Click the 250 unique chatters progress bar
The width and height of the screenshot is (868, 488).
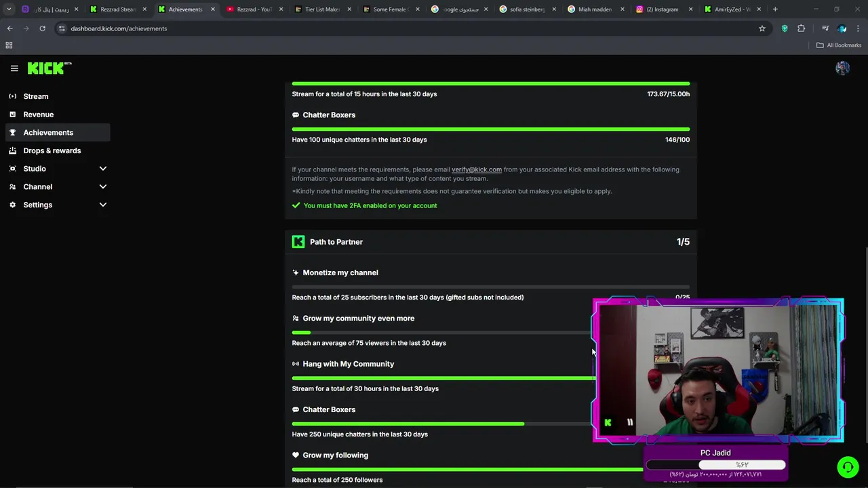pyautogui.click(x=442, y=424)
